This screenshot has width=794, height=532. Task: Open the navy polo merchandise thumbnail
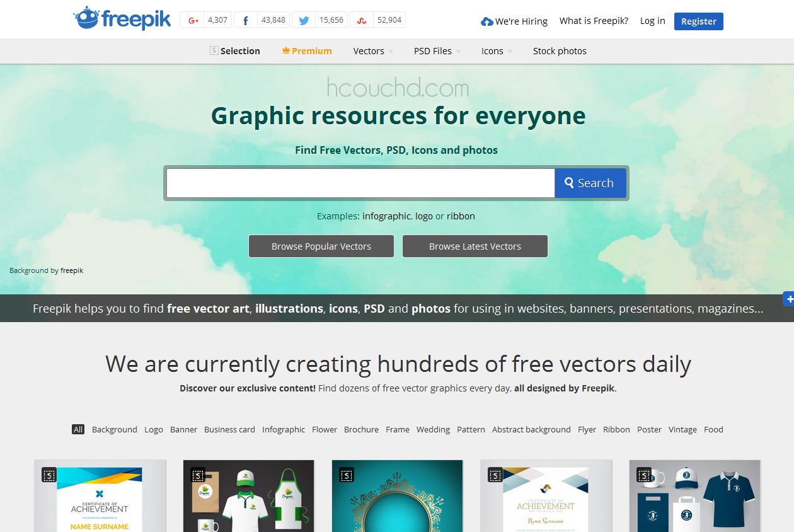click(x=695, y=496)
